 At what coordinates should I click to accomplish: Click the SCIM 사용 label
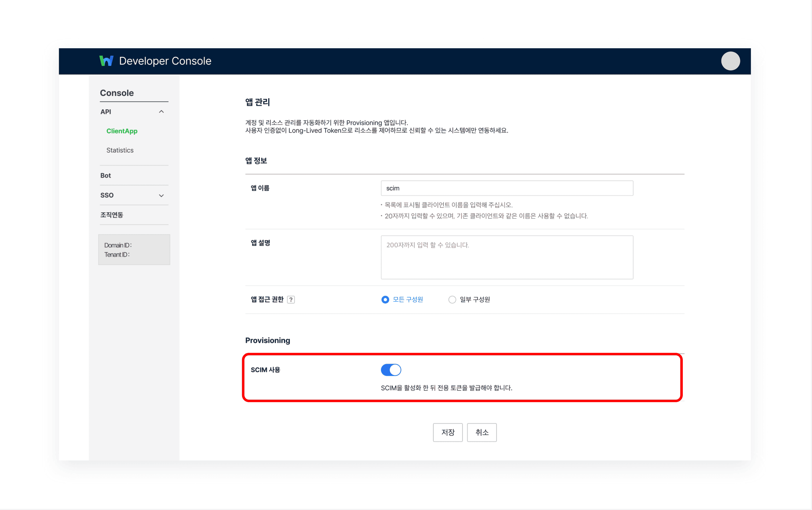(x=265, y=370)
